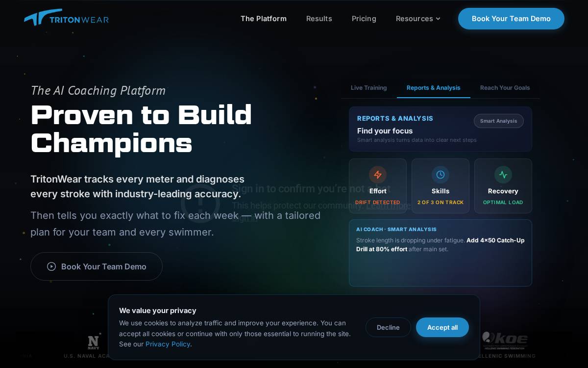Click the Effort lightning bolt icon
The height and width of the screenshot is (368, 588).
(x=378, y=175)
